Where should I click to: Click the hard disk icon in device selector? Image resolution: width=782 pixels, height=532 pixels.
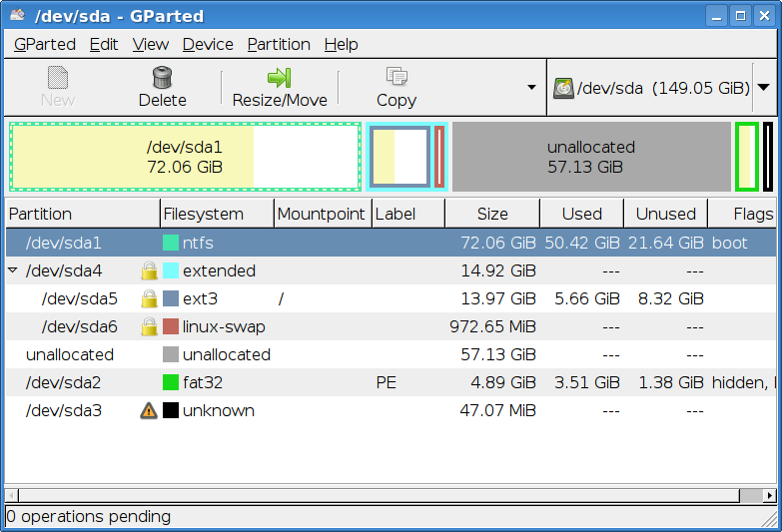point(564,88)
